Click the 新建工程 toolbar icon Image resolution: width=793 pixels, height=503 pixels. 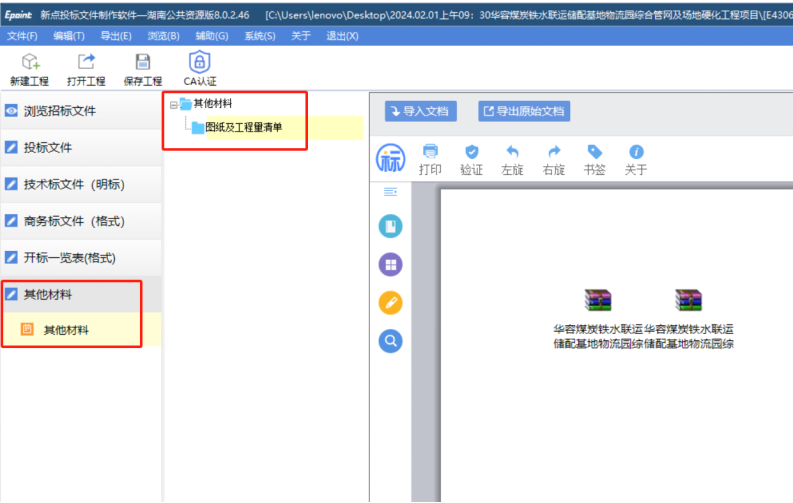tap(29, 69)
